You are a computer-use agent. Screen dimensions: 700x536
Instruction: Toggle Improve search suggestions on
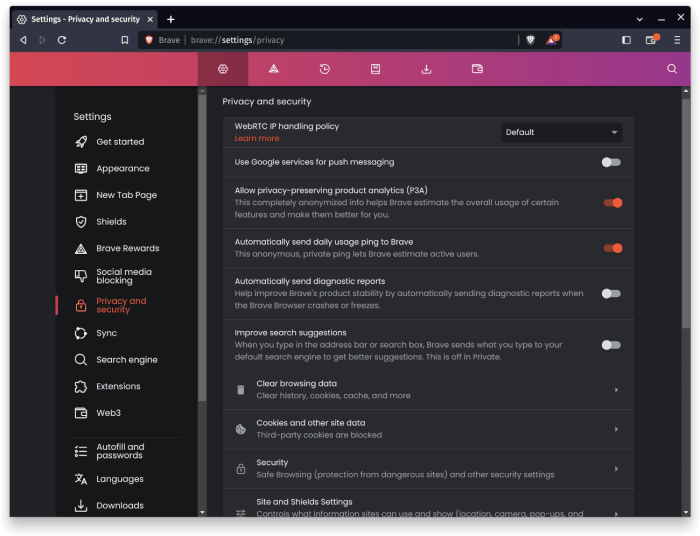click(611, 345)
